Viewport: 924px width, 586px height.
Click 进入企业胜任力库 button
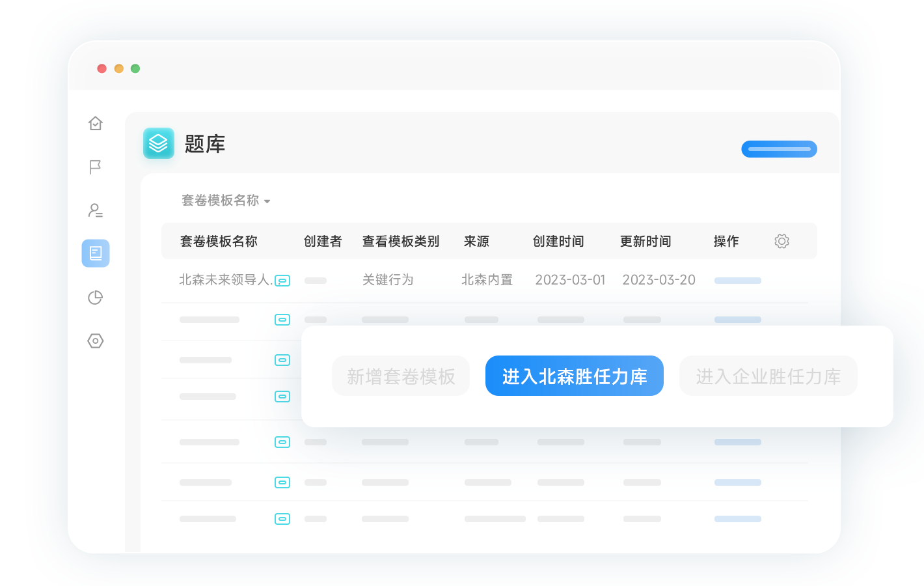pos(768,376)
